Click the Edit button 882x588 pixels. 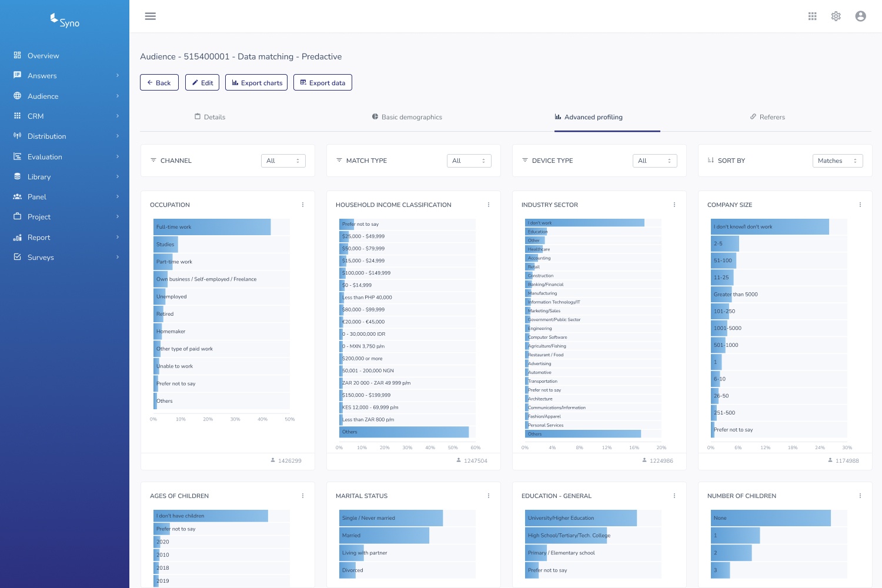pos(202,83)
